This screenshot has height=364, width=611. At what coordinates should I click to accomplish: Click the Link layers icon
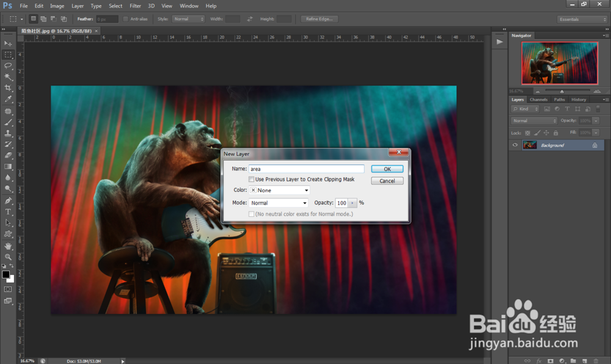527,361
